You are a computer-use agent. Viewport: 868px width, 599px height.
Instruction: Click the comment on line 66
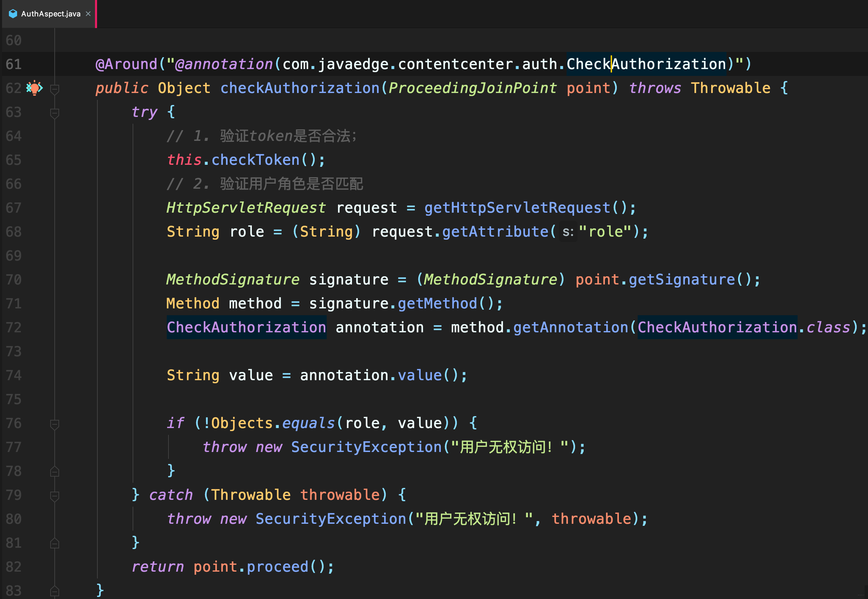[x=265, y=184]
